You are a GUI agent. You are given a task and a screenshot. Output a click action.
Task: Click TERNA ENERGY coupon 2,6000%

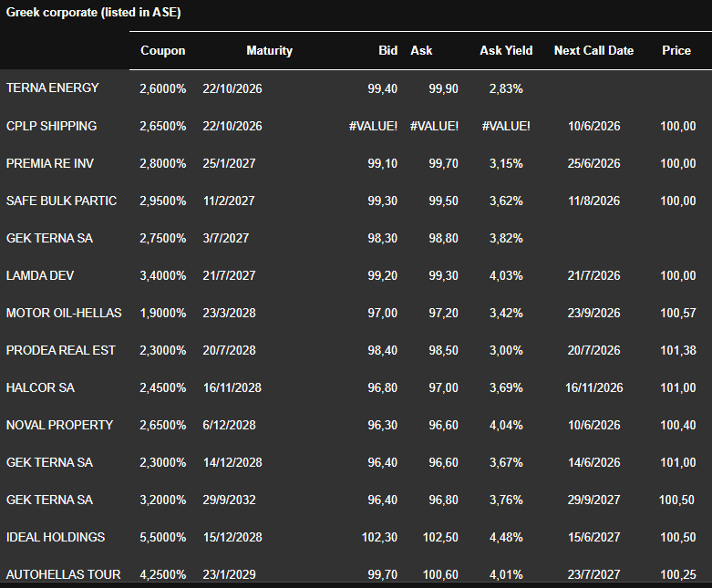click(162, 88)
